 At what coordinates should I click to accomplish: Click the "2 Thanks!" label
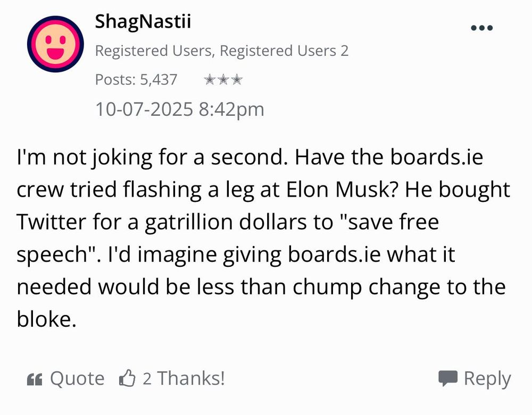[184, 379]
